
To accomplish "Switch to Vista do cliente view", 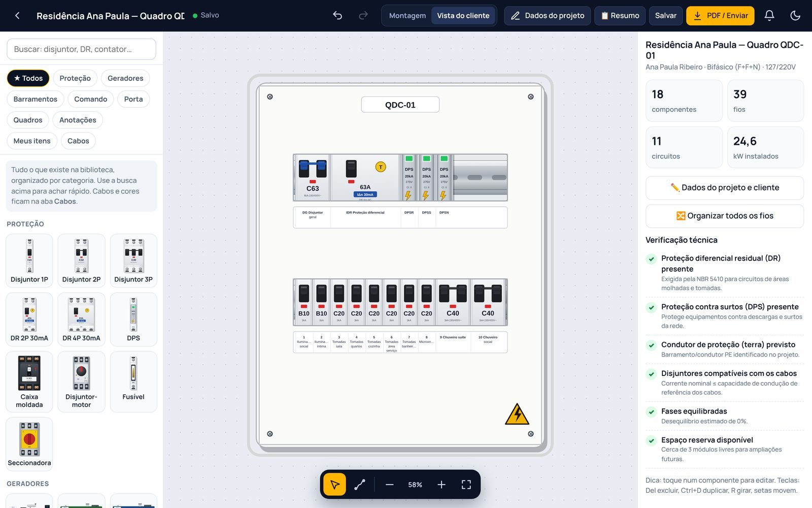I will (x=463, y=16).
